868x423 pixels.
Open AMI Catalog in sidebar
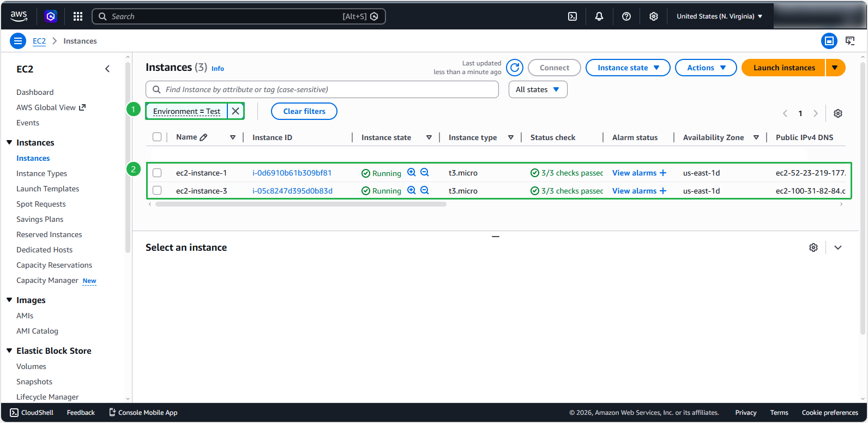coord(37,331)
